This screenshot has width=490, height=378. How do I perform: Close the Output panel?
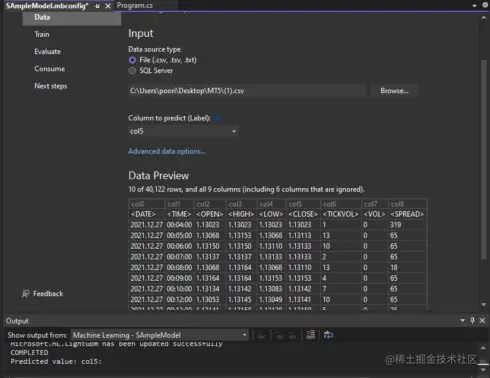coord(482,321)
